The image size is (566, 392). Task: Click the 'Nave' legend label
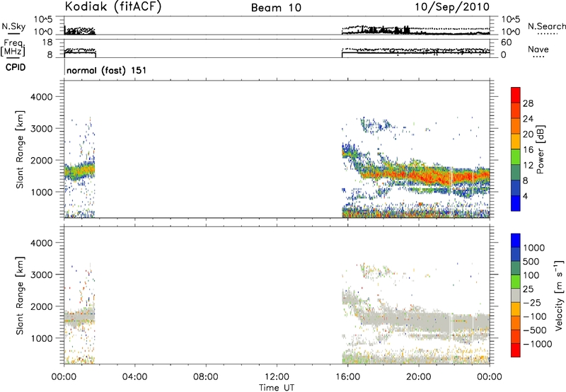point(538,49)
